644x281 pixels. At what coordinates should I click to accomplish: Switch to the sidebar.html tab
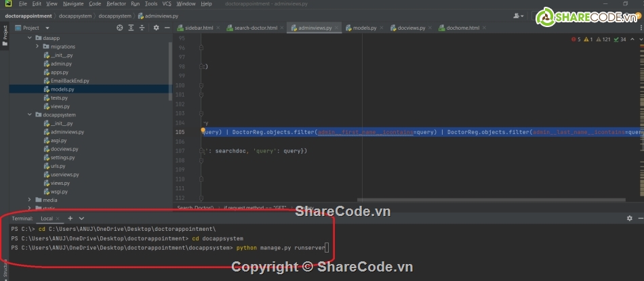click(199, 28)
